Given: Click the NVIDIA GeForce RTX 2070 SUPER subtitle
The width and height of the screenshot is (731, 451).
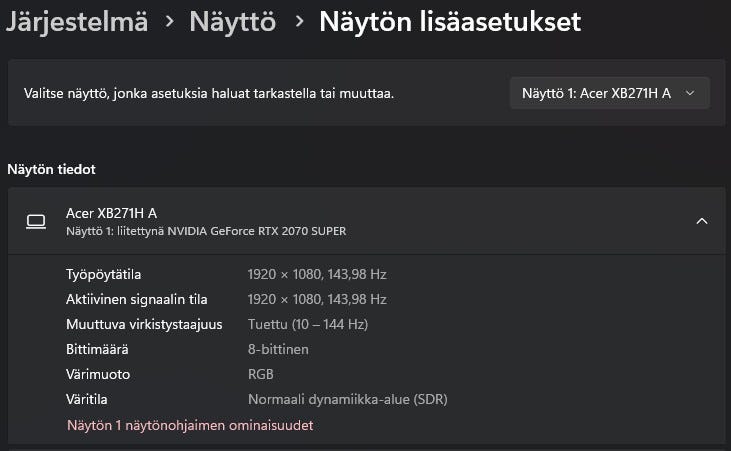Looking at the screenshot, I should (x=206, y=231).
